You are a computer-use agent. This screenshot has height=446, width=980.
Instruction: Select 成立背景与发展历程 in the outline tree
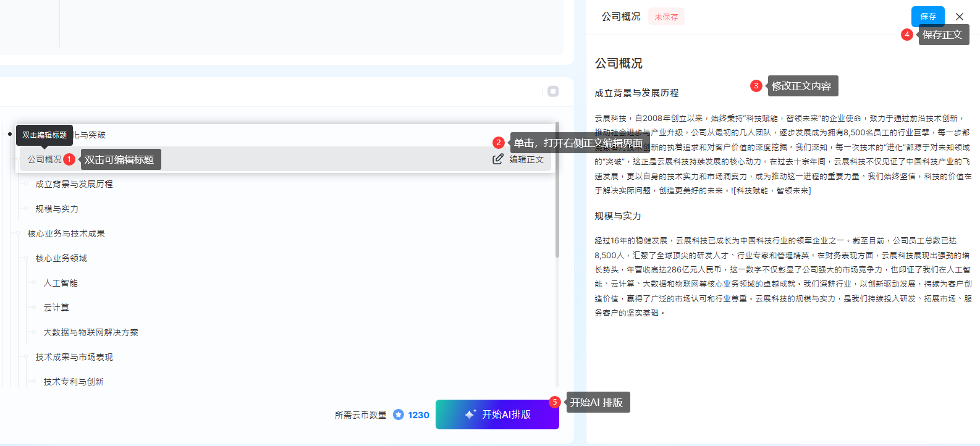click(74, 184)
